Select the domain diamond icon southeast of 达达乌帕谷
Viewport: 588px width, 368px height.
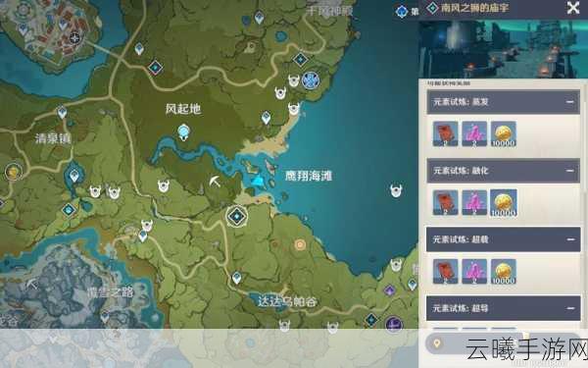click(x=371, y=320)
